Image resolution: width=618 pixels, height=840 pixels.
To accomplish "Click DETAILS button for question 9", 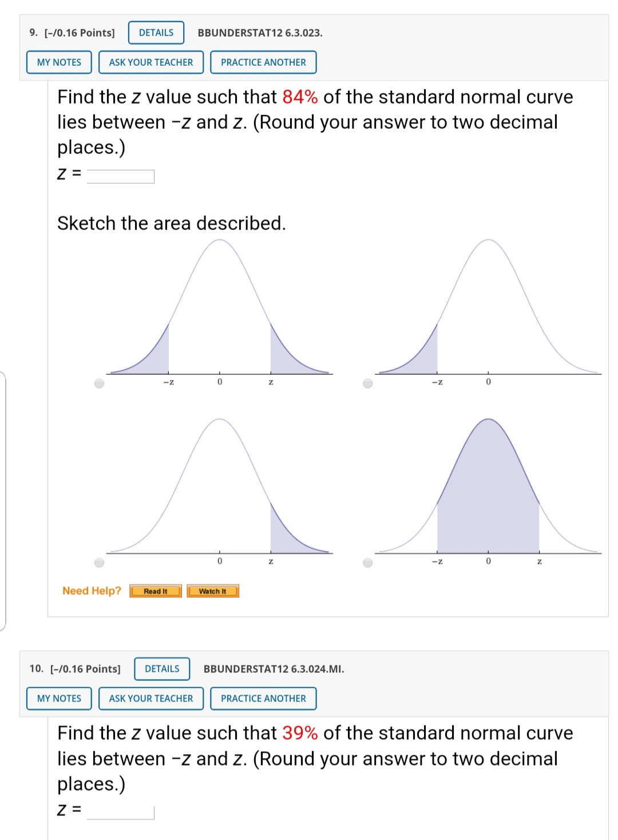I will (x=156, y=33).
